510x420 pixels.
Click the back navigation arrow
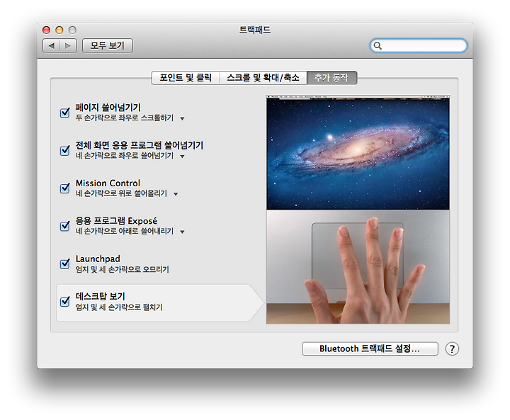coord(52,46)
